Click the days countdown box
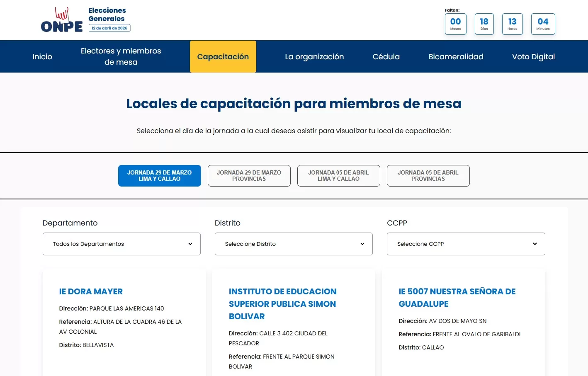Viewport: 588px width, 376px height. tap(484, 24)
